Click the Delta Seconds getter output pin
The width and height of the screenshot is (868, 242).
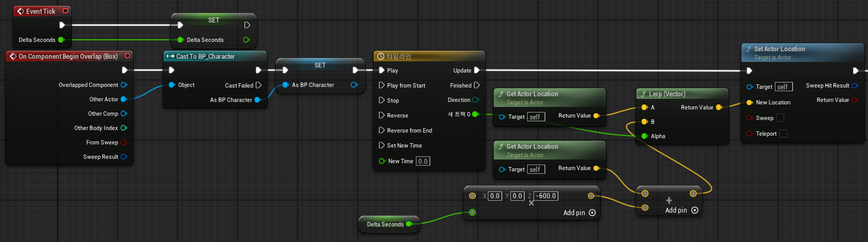409,224
